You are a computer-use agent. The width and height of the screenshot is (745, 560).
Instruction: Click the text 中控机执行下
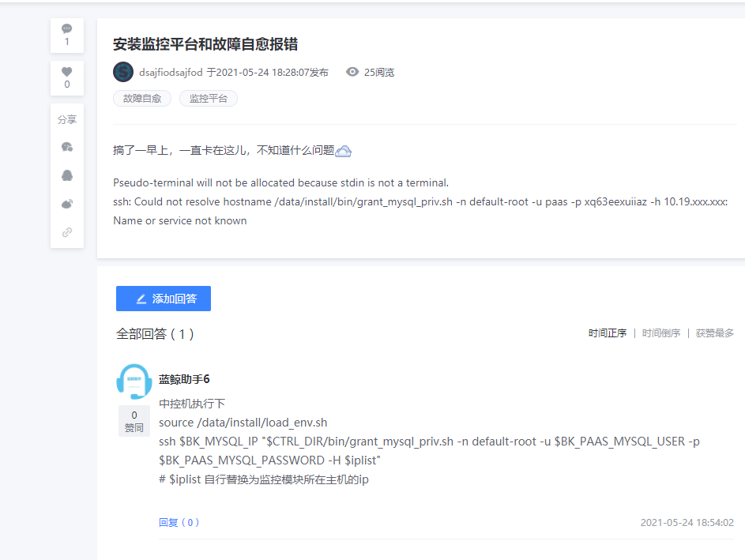(x=192, y=404)
